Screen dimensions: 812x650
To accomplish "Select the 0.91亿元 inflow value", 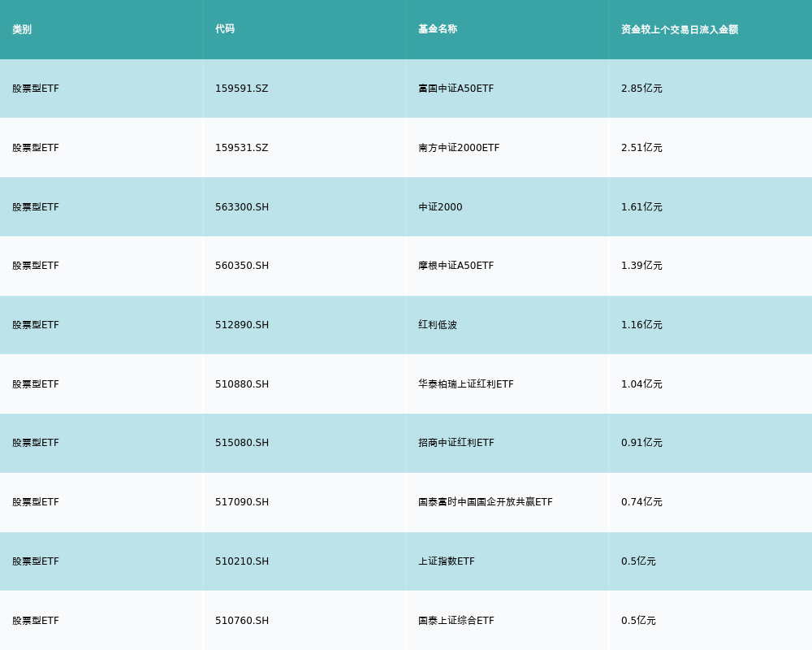I will (x=641, y=443).
